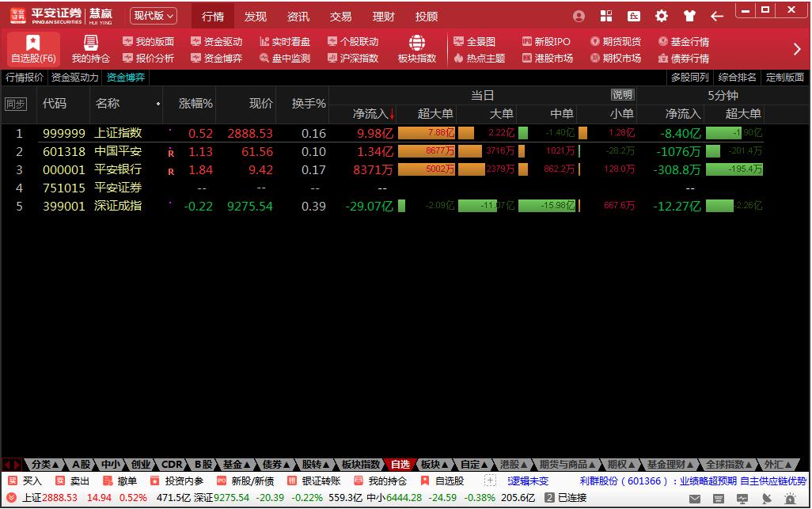The height and width of the screenshot is (509, 812).
Task: Expand the 期货与商品▲ tab menu
Action: pyautogui.click(x=567, y=465)
